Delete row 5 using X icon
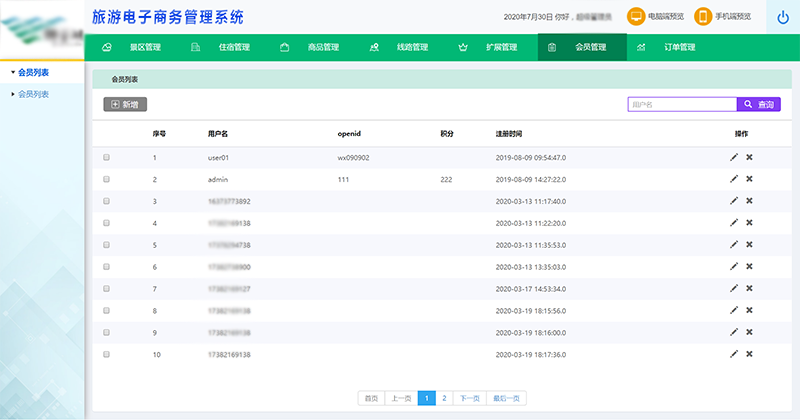Image resolution: width=800 pixels, height=420 pixels. (x=749, y=245)
